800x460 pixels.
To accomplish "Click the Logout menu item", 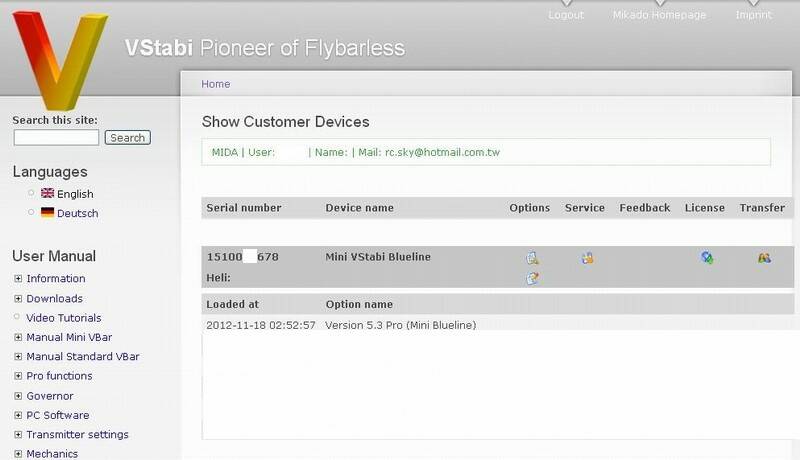I will point(566,15).
